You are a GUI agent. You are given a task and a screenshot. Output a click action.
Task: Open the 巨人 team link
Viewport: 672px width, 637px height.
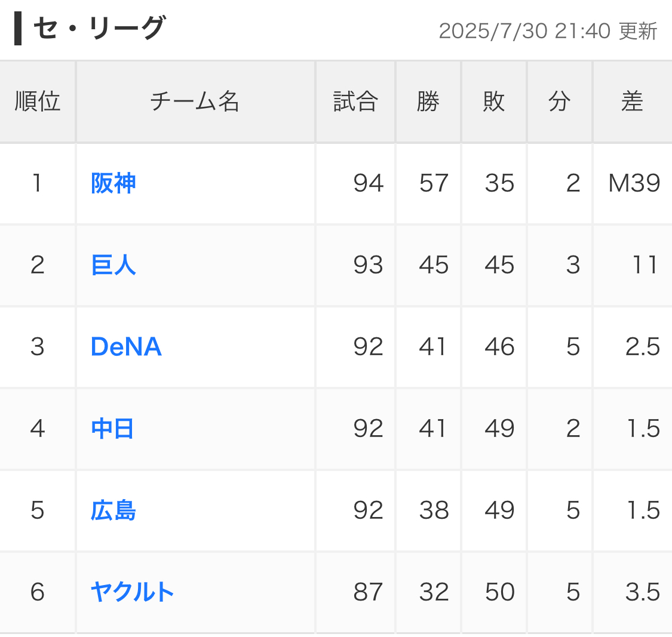coord(113,264)
